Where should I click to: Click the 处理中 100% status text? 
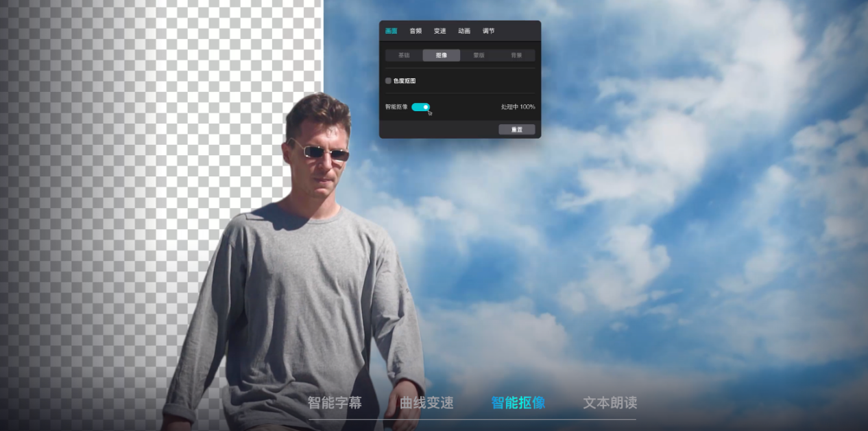pyautogui.click(x=518, y=107)
